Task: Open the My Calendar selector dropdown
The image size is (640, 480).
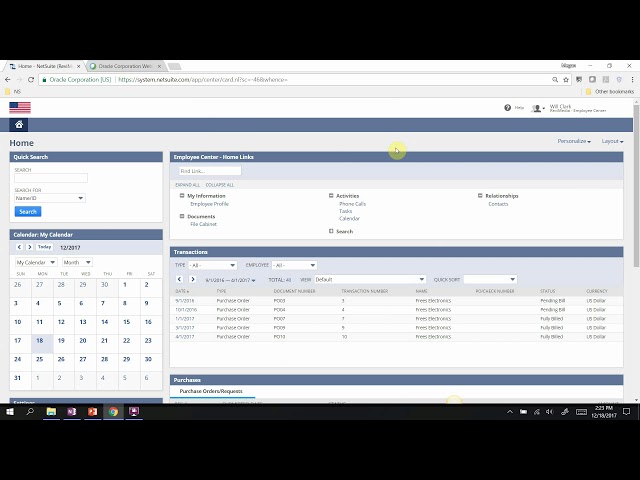Action: tap(36, 262)
